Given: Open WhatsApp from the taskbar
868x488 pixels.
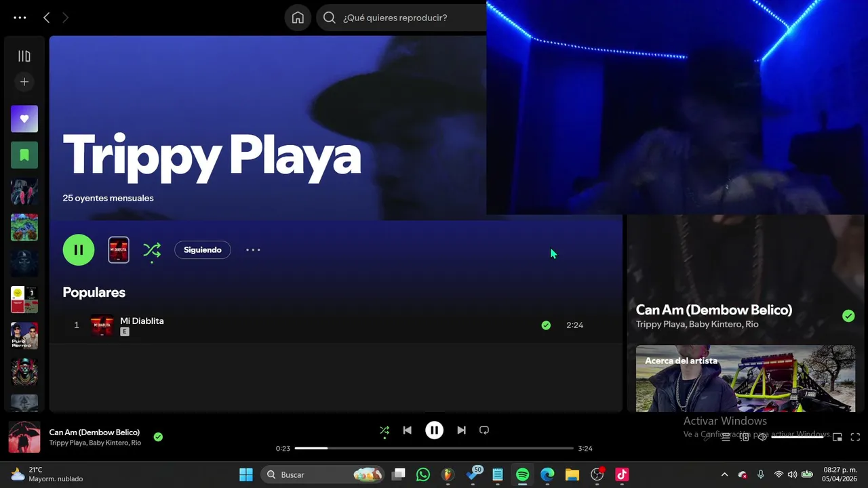Looking at the screenshot, I should [423, 474].
